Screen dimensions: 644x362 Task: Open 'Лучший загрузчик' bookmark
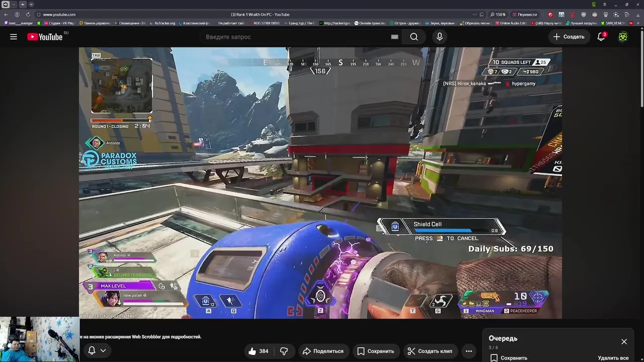click(581, 23)
